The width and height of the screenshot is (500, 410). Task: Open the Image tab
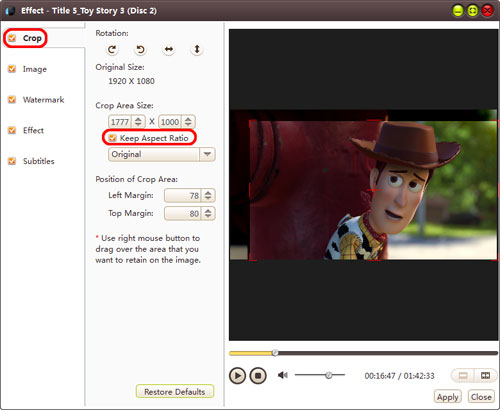click(x=35, y=69)
